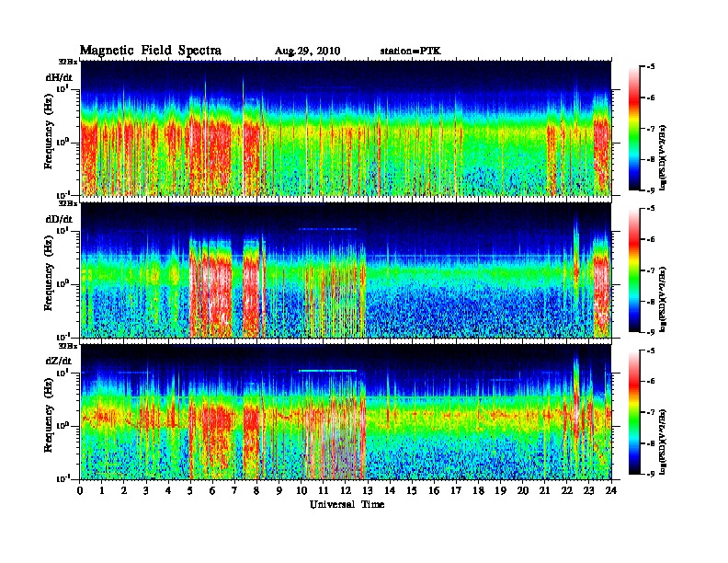Click the "-9" tick on dD/dt colorbar
This screenshot has width=728, height=563.
click(x=651, y=332)
